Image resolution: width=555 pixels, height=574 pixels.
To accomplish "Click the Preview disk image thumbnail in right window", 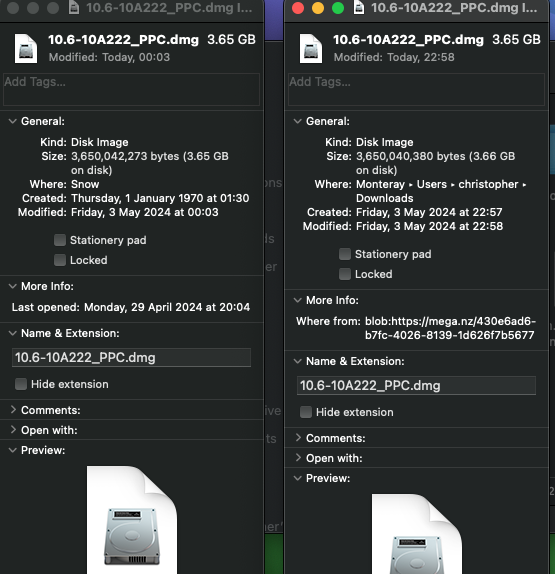I will (x=417, y=534).
